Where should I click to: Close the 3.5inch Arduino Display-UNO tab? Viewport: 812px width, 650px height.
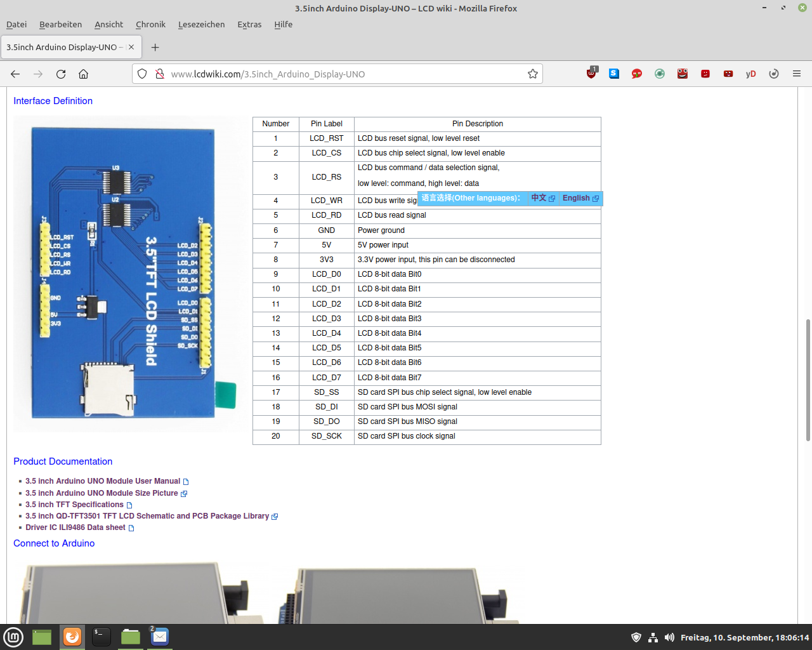tap(131, 47)
